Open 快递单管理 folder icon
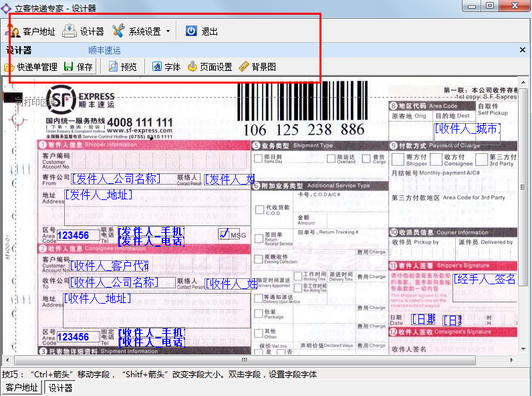 click(x=9, y=68)
